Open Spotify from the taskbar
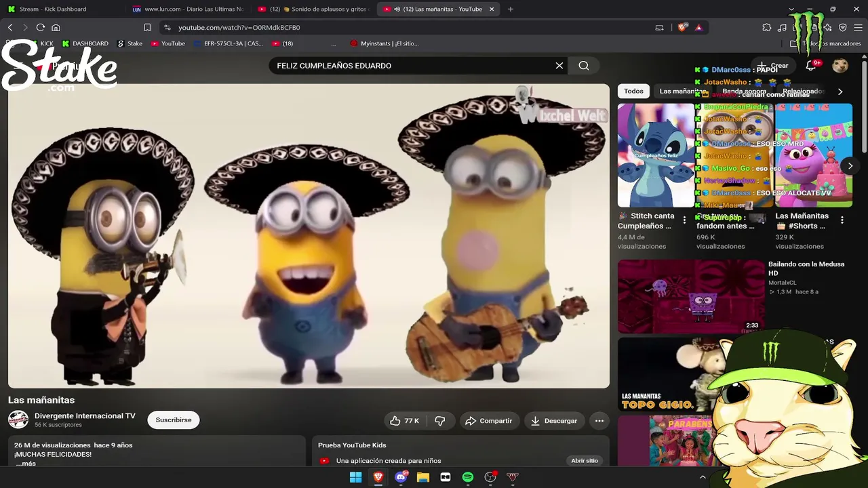 [x=468, y=477]
